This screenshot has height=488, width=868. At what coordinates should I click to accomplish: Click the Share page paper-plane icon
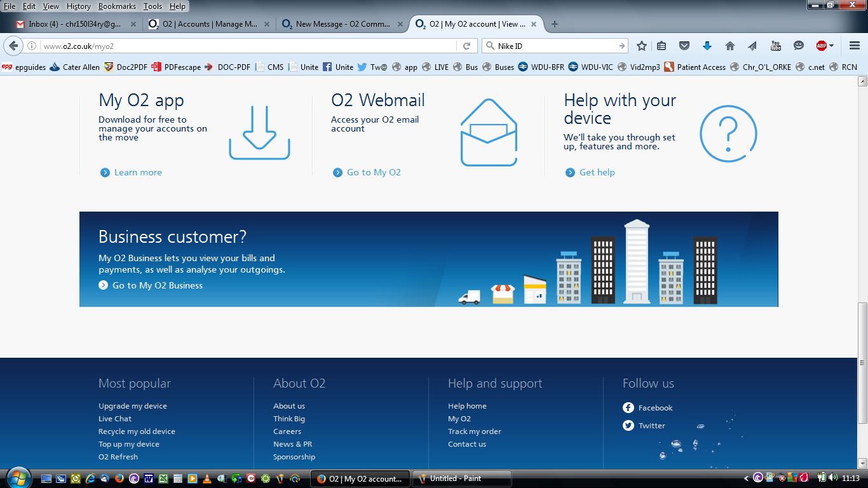pyautogui.click(x=752, y=46)
